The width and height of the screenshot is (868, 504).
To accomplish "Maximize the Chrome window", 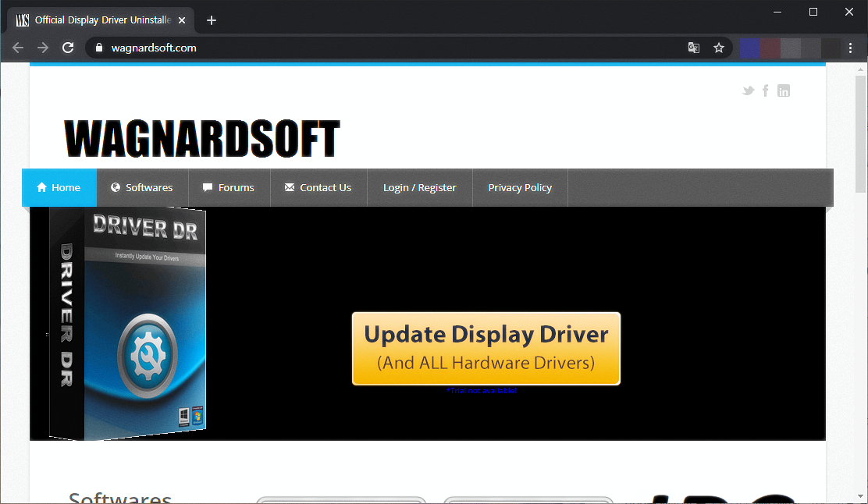I will [x=813, y=12].
